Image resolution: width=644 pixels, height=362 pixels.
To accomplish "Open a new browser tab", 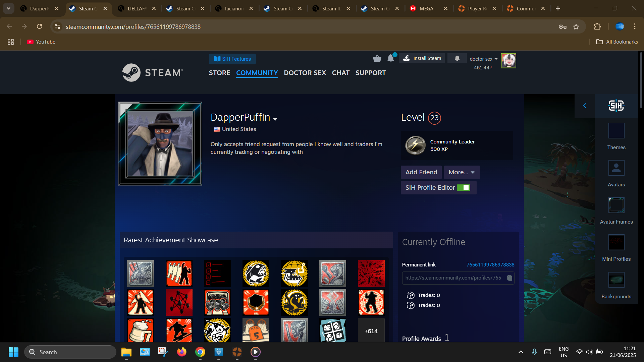I will tap(558, 8).
